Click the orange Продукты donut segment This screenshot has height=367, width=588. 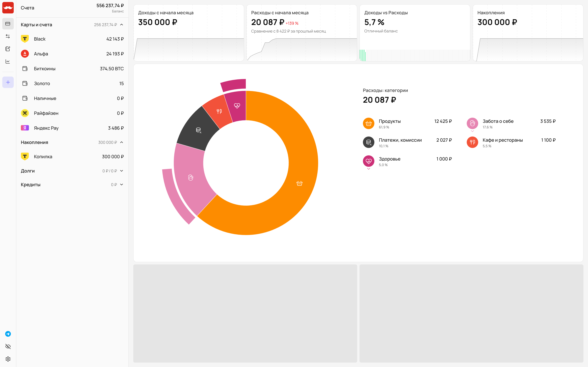(x=299, y=183)
